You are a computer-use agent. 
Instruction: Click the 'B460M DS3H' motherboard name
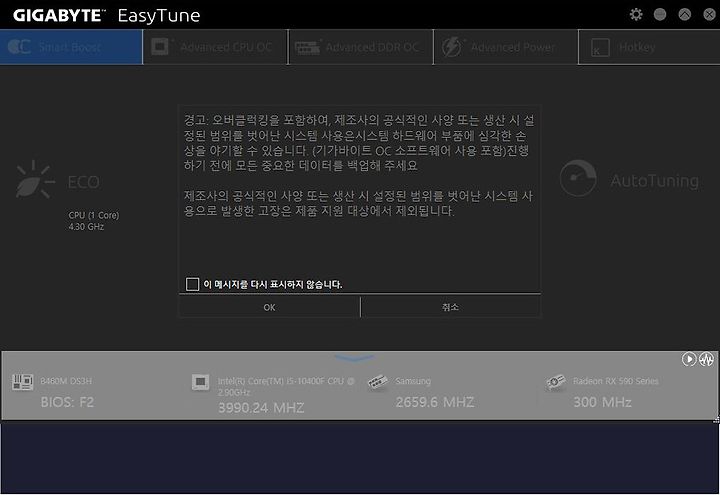(x=66, y=381)
